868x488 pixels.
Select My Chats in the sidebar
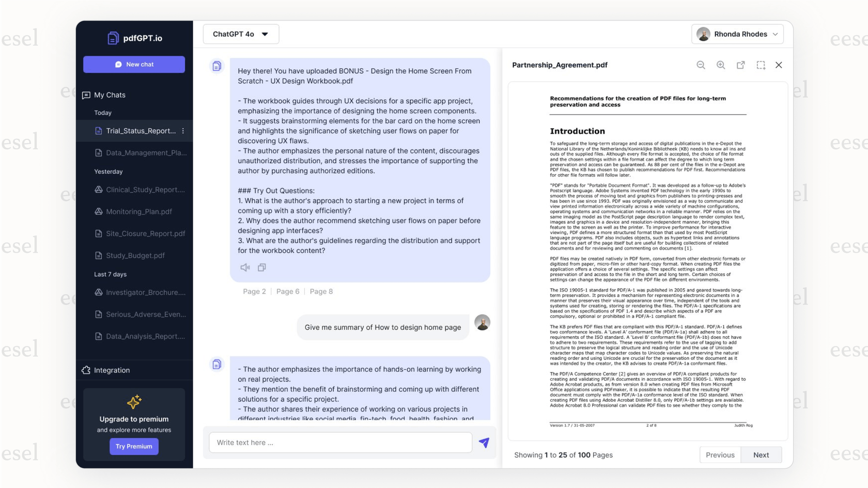pyautogui.click(x=110, y=95)
